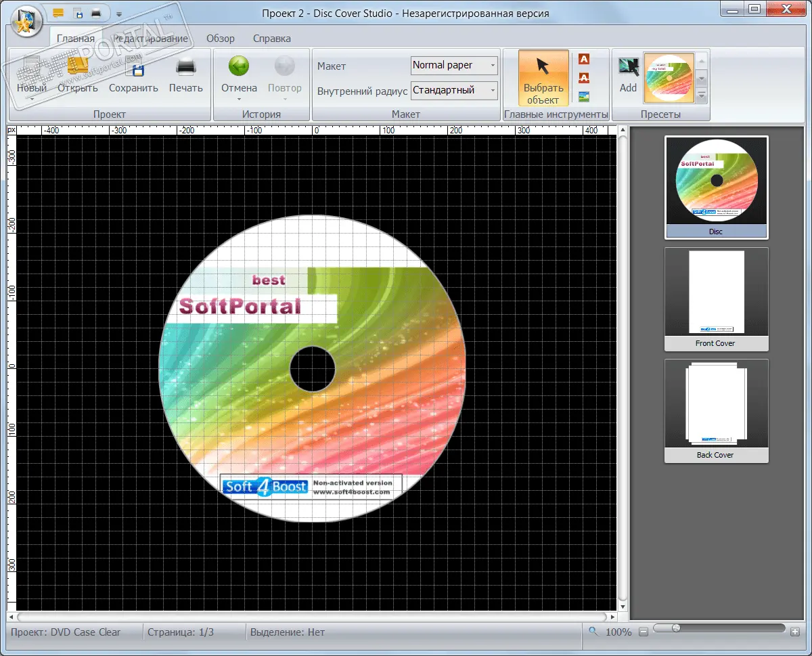Click the zoom in plus button
812x656 pixels.
[x=794, y=632]
